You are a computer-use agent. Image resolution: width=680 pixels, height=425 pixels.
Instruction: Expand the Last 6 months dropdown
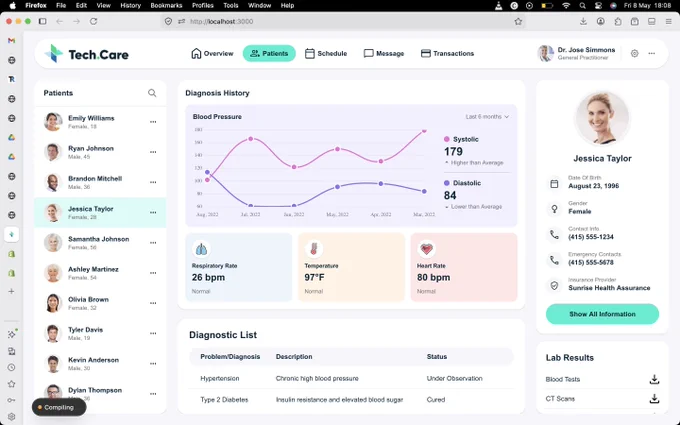[x=487, y=117]
